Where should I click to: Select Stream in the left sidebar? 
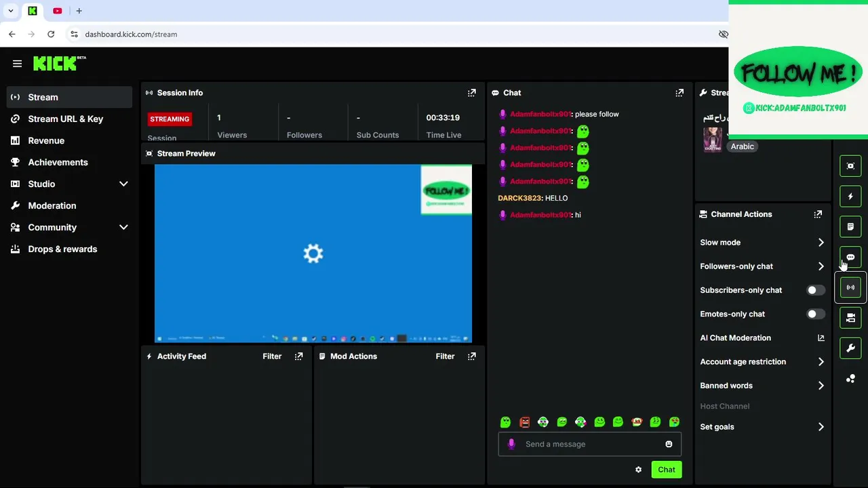[x=70, y=97]
